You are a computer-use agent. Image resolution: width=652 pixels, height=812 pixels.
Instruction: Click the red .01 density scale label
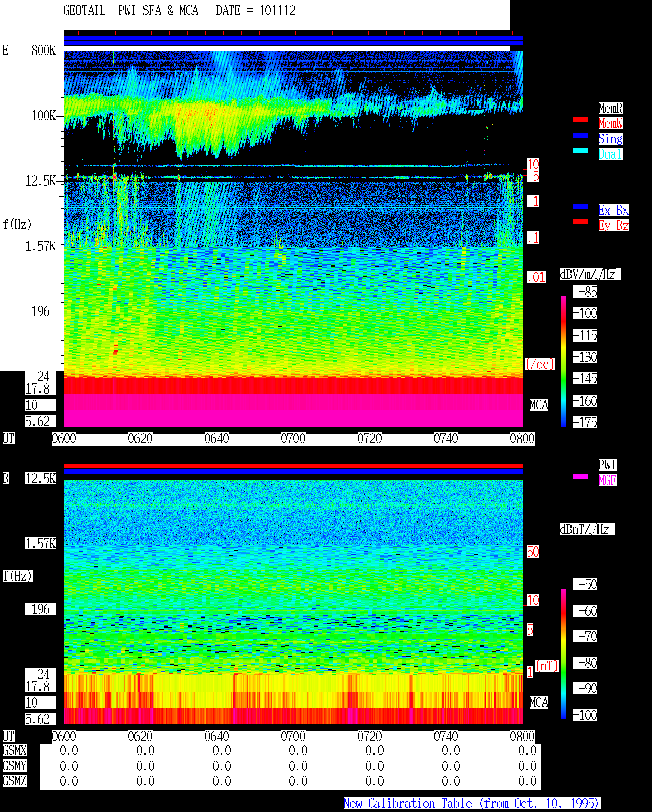tap(536, 277)
